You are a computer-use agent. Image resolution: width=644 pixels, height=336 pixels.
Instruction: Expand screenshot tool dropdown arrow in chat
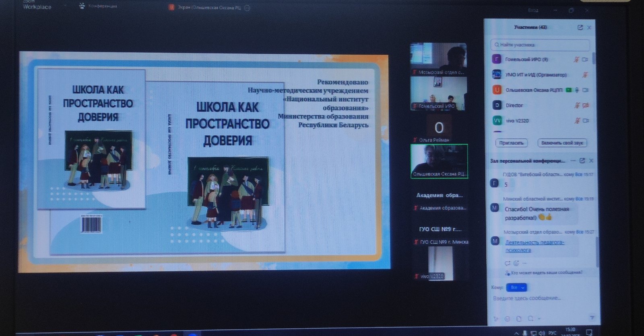pos(539,319)
